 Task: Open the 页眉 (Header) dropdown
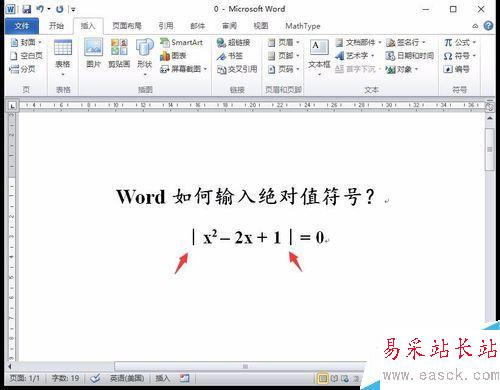coord(284,43)
